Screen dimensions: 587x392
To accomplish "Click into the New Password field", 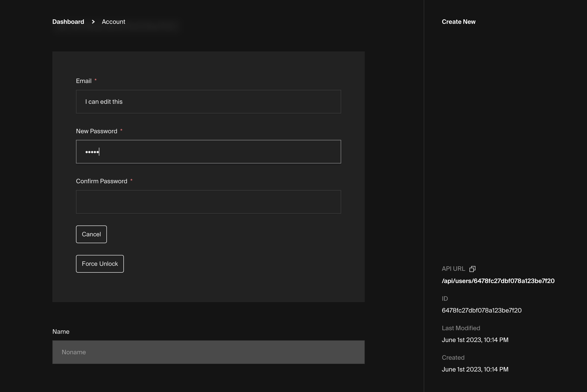I will [208, 151].
